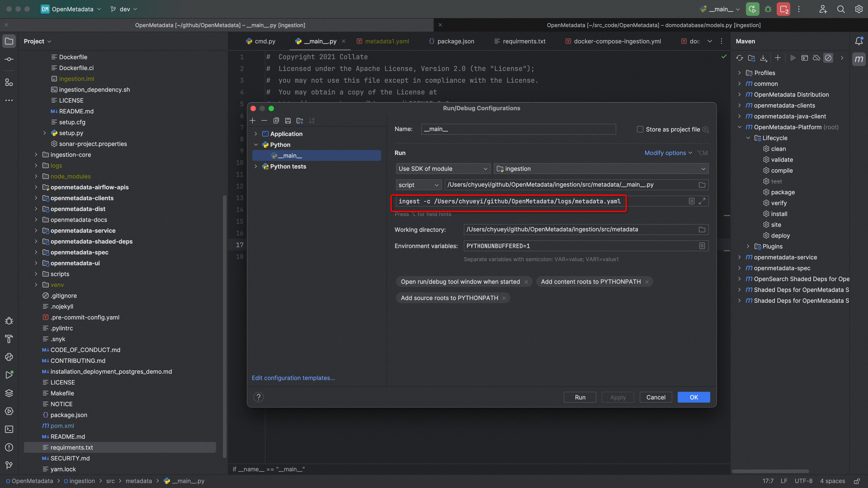Click Run button in dialog
Image resolution: width=868 pixels, height=488 pixels.
pos(580,397)
